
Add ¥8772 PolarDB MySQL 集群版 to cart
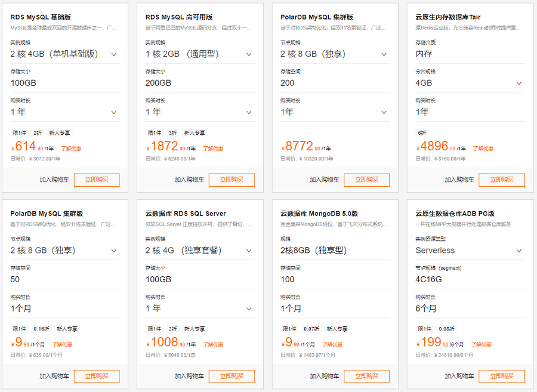tap(324, 180)
